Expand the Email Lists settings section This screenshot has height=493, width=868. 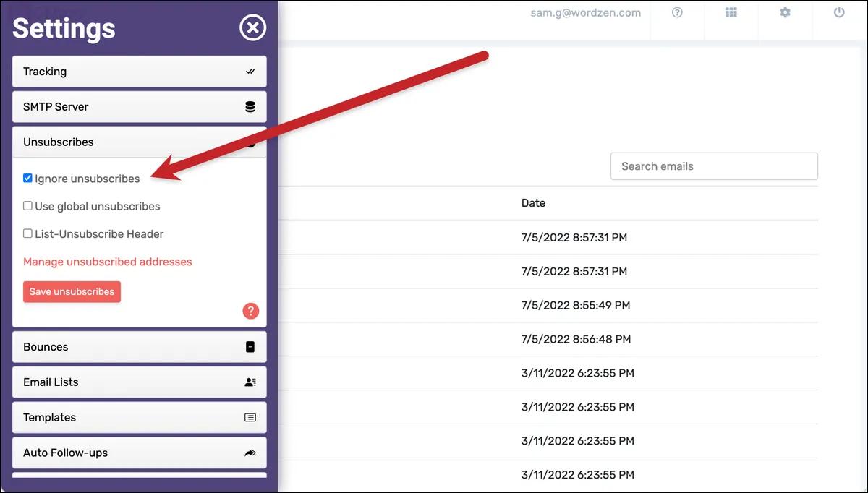coord(140,382)
